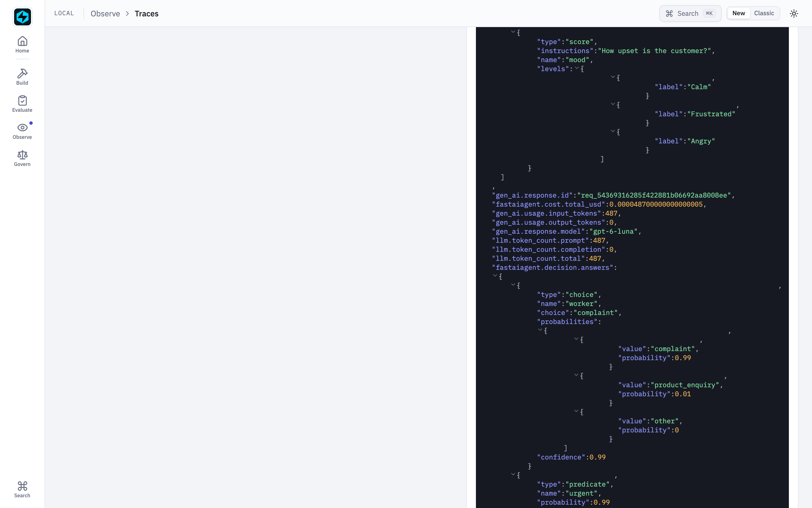
Task: Collapse the object with value "complaint"
Action: point(576,339)
